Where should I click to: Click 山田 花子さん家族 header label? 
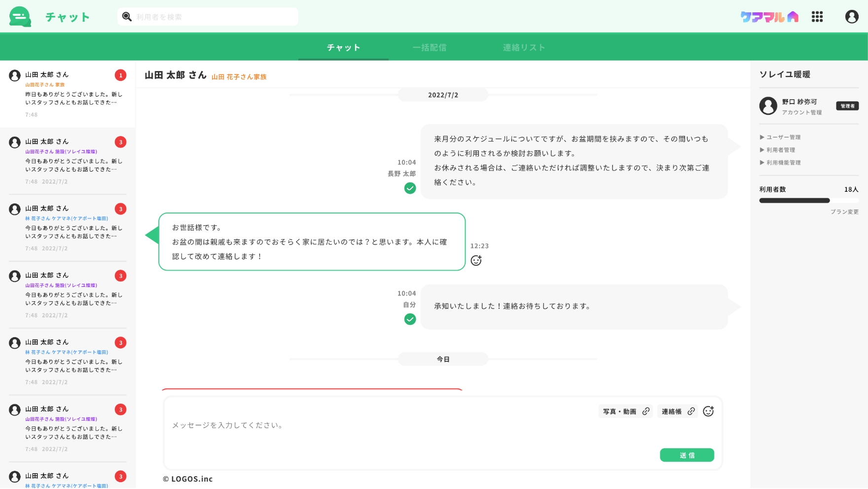pos(239,77)
